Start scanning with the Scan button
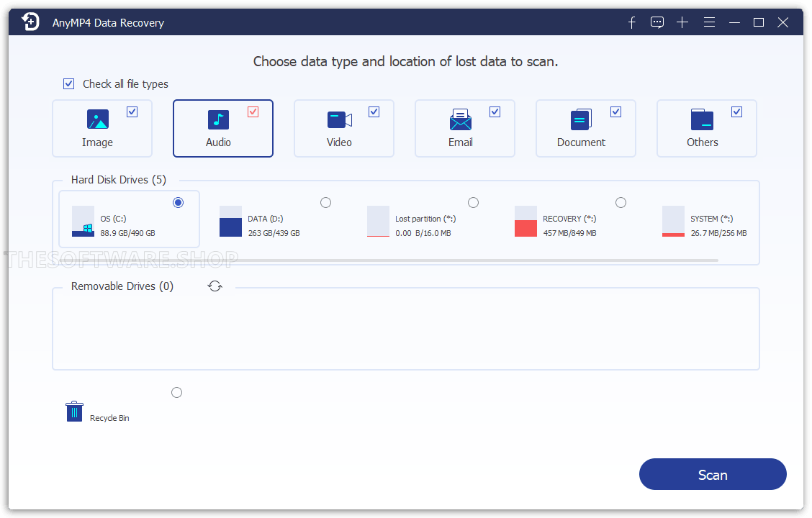Screen dimensions: 812x518 (x=713, y=474)
